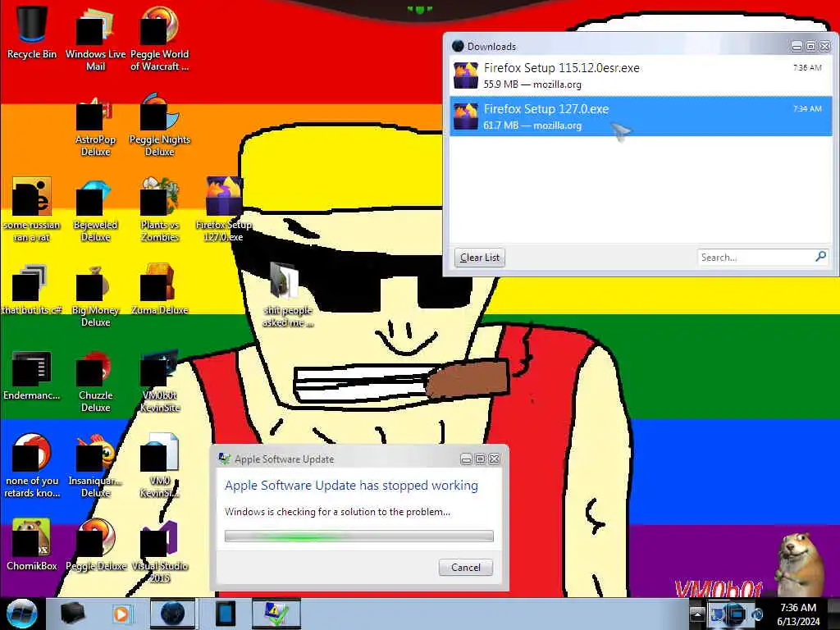Open the Windows Start menu orb
The width and height of the screenshot is (840, 630).
point(21,614)
